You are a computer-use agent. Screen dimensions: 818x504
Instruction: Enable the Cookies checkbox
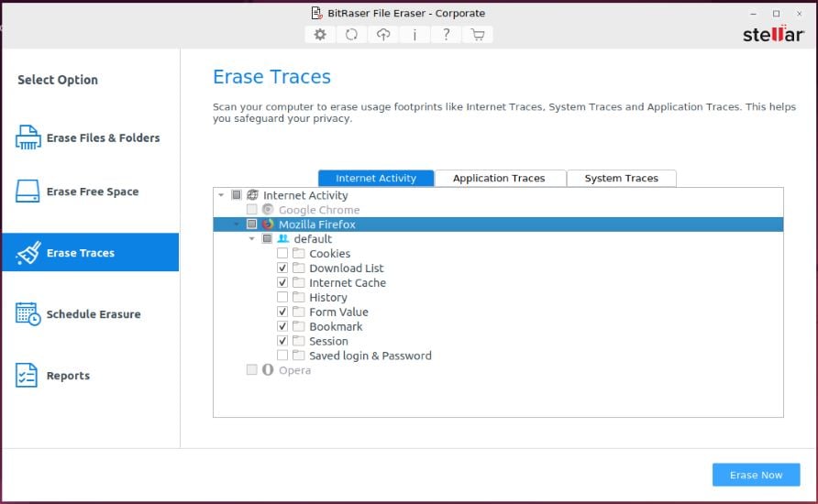point(282,253)
